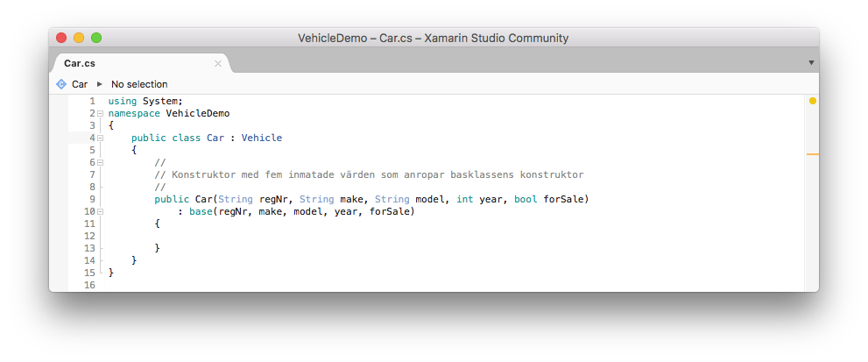Collapse the namespace fold at line 2
Viewport: 868px width, 362px height.
[100, 114]
